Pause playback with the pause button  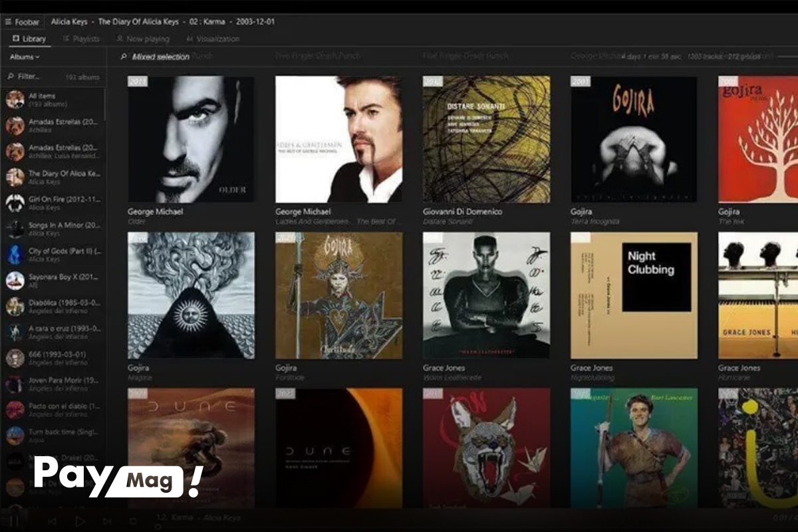15,521
